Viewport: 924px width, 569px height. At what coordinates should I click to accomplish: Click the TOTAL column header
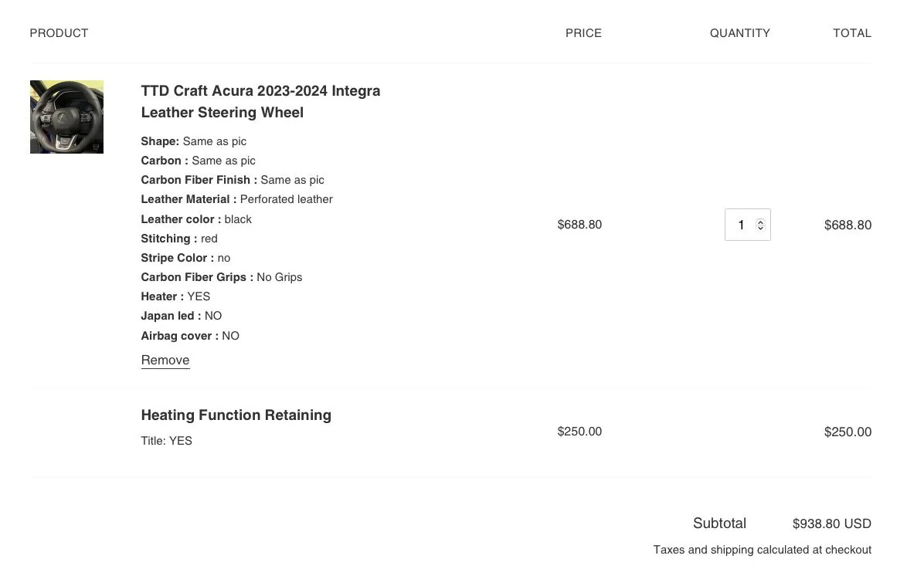851,33
